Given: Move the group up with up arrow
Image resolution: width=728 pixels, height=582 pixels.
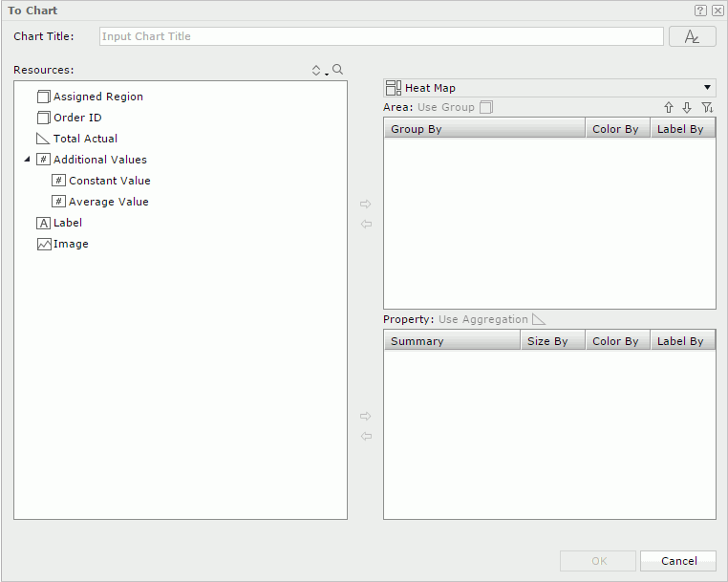Looking at the screenshot, I should pyautogui.click(x=668, y=108).
